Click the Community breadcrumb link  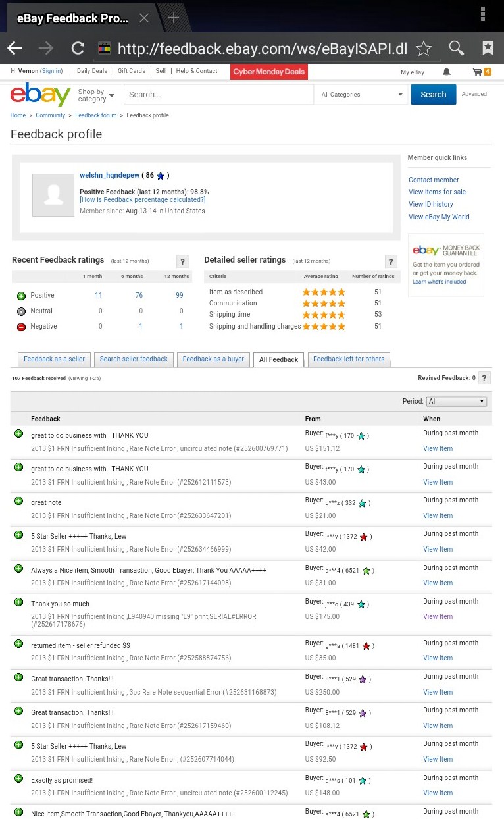pyautogui.click(x=51, y=115)
